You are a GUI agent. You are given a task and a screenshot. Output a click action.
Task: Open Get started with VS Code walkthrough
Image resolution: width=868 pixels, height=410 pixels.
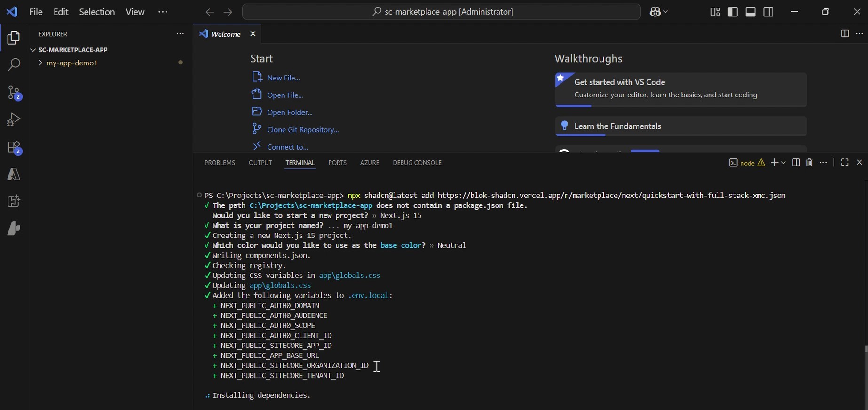coord(681,90)
